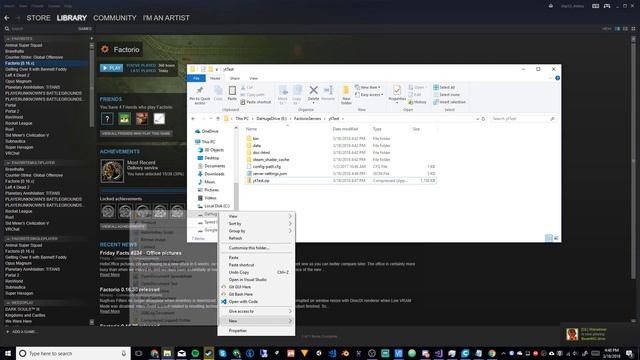Click Invert selection in ribbon

click(449, 102)
